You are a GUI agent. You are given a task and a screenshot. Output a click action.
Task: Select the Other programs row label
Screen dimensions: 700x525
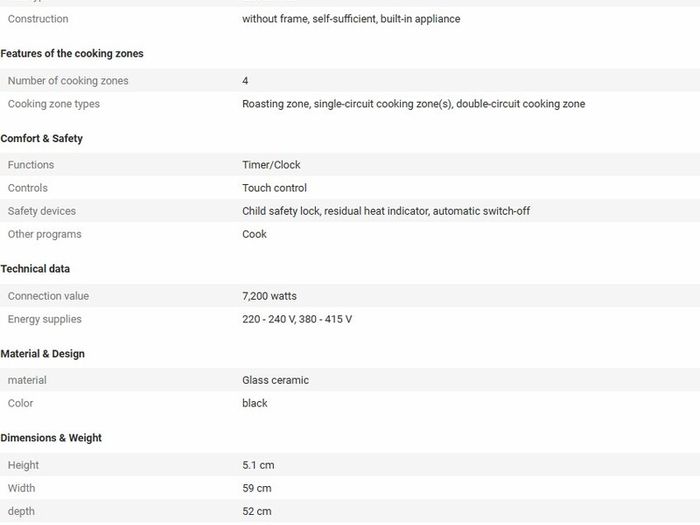(44, 234)
